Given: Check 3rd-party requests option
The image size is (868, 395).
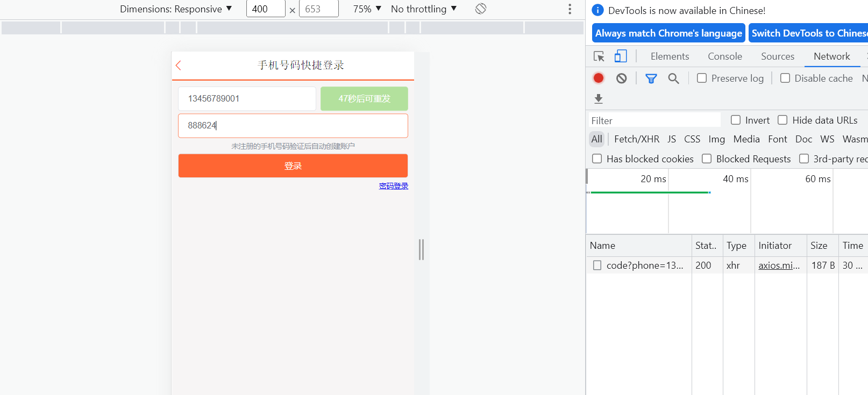Looking at the screenshot, I should [x=804, y=159].
